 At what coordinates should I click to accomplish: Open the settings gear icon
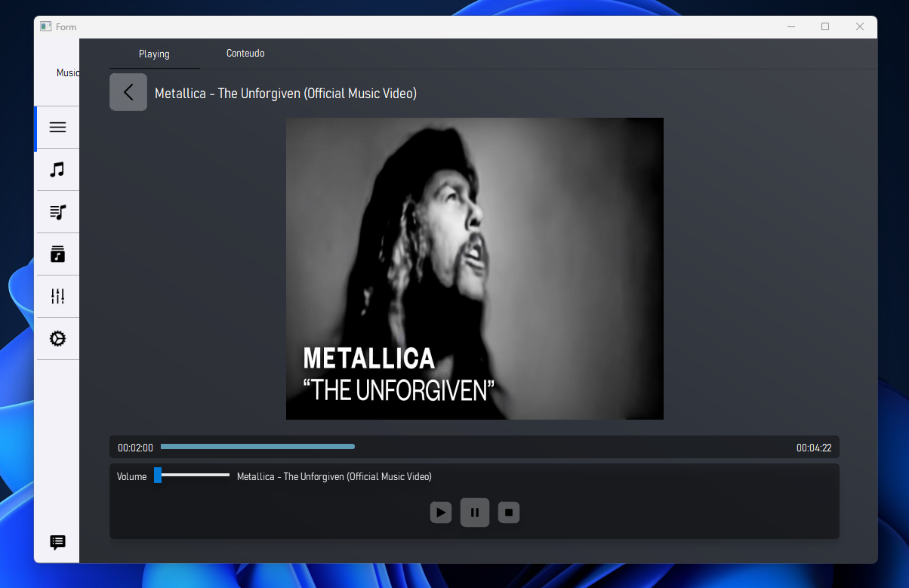click(57, 339)
